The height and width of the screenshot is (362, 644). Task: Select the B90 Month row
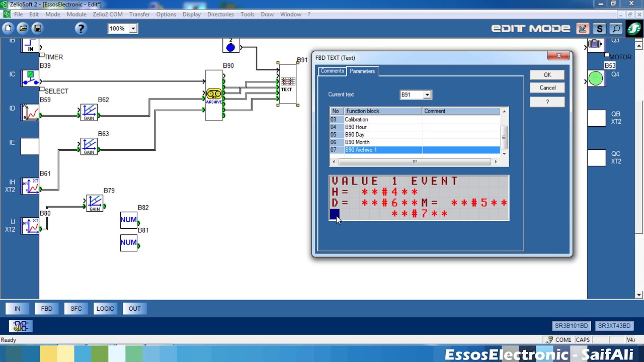coord(415,142)
